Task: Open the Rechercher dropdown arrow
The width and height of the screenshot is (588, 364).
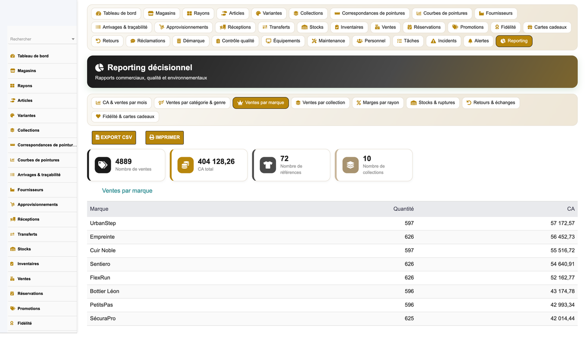Action: click(x=73, y=39)
